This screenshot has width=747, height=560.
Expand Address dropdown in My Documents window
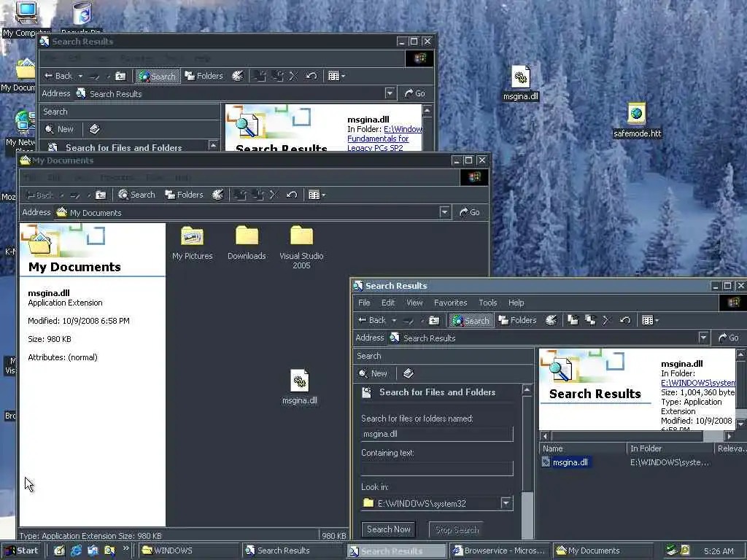(444, 212)
